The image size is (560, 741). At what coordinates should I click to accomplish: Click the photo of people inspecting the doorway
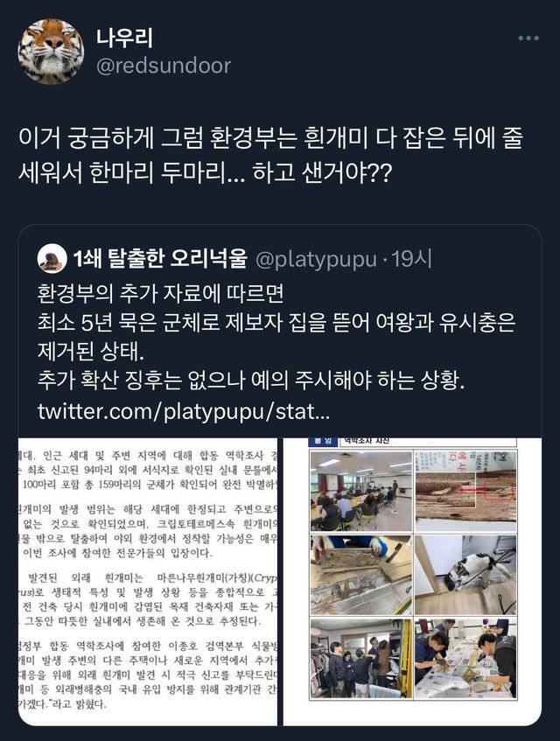tap(361, 659)
